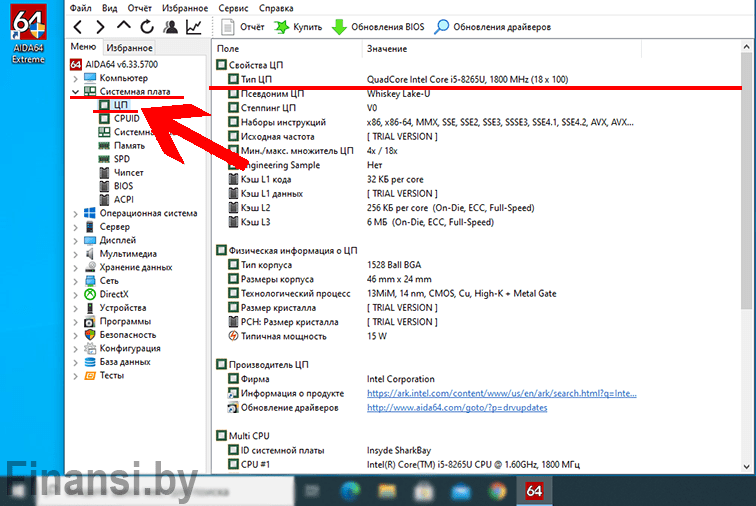
Task: Click the Значение column header
Action: (501, 49)
